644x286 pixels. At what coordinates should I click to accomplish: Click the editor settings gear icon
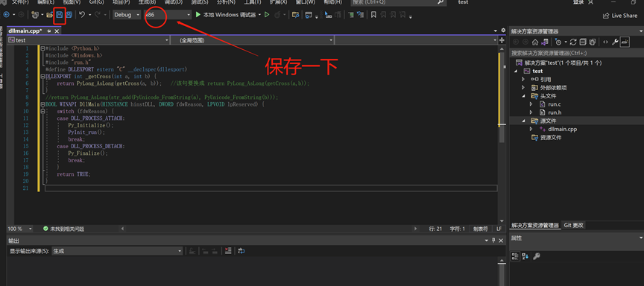click(x=503, y=31)
